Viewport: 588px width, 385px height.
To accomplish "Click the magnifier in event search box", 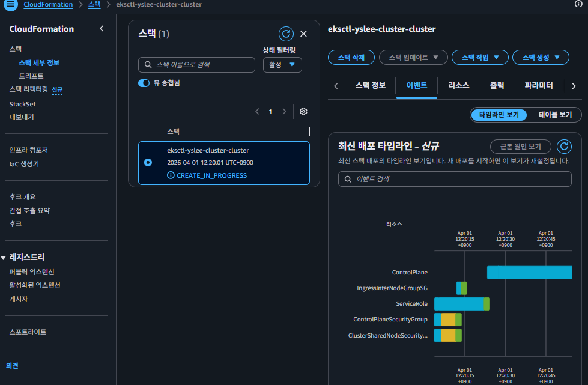I will click(348, 179).
